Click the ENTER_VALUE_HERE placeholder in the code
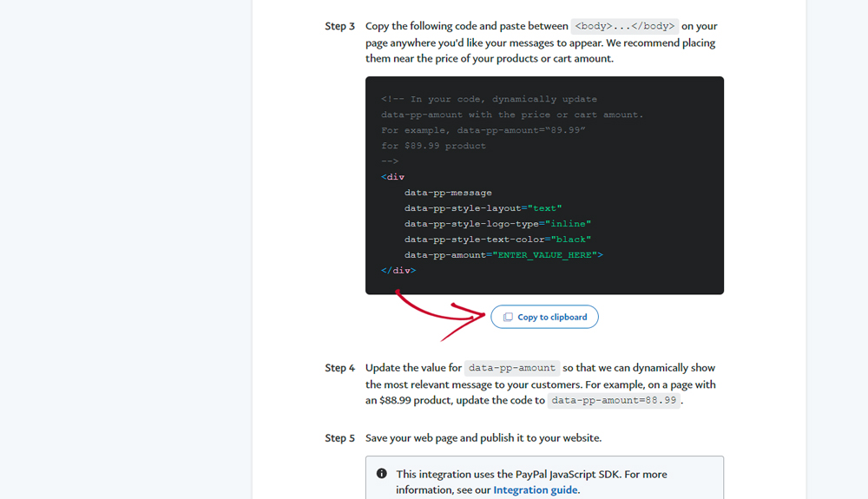Screen dimensions: 868x499 [x=544, y=255]
